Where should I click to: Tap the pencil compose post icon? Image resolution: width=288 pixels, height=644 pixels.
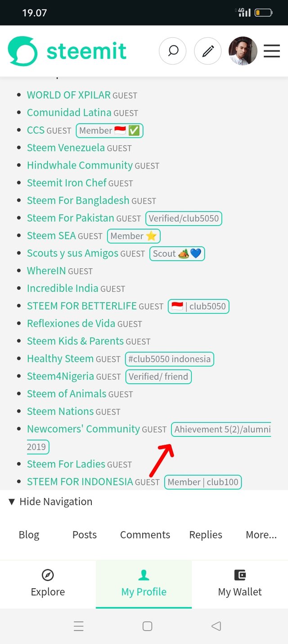(207, 51)
